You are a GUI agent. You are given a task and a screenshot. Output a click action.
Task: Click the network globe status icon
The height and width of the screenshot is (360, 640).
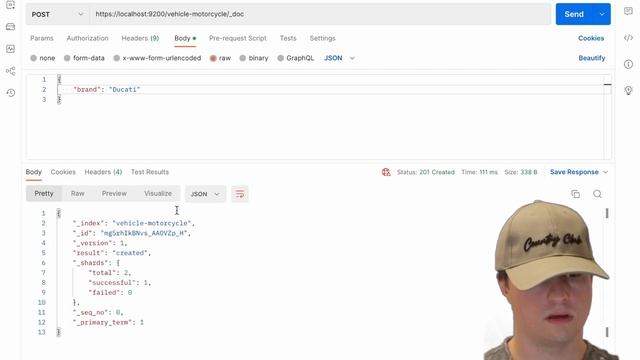(386, 172)
